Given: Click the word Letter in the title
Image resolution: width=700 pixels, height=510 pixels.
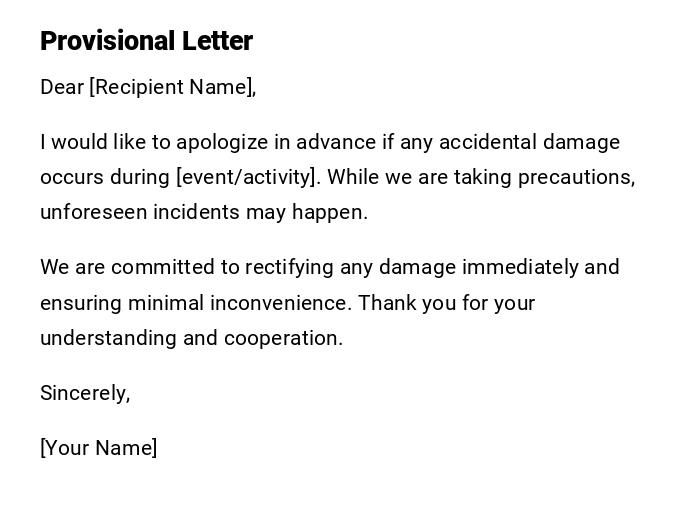Looking at the screenshot, I should tap(217, 41).
